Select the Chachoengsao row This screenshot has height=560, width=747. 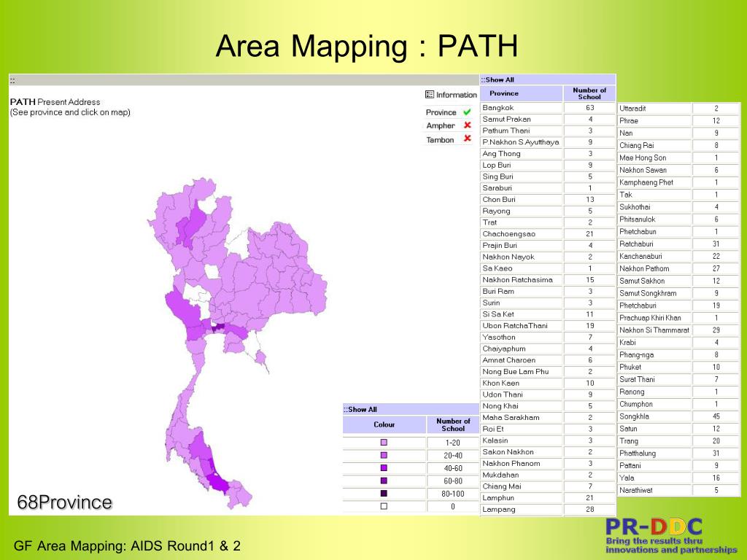pos(548,234)
